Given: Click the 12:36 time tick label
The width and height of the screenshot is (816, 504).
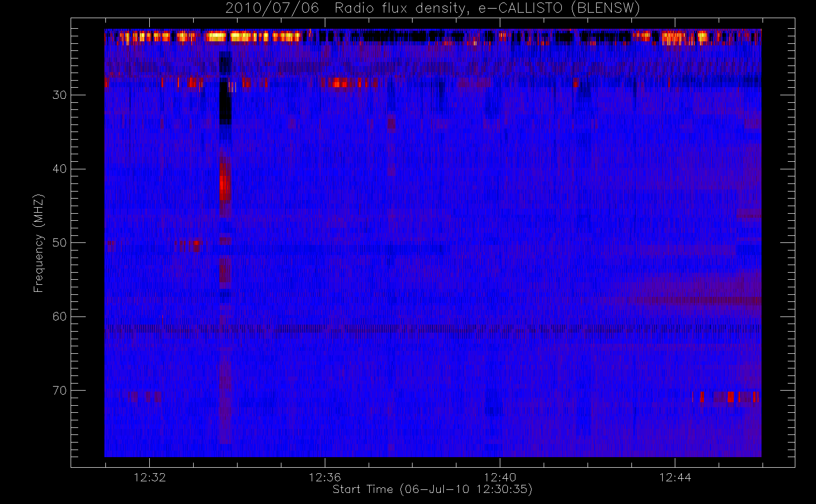Looking at the screenshot, I should (325, 477).
